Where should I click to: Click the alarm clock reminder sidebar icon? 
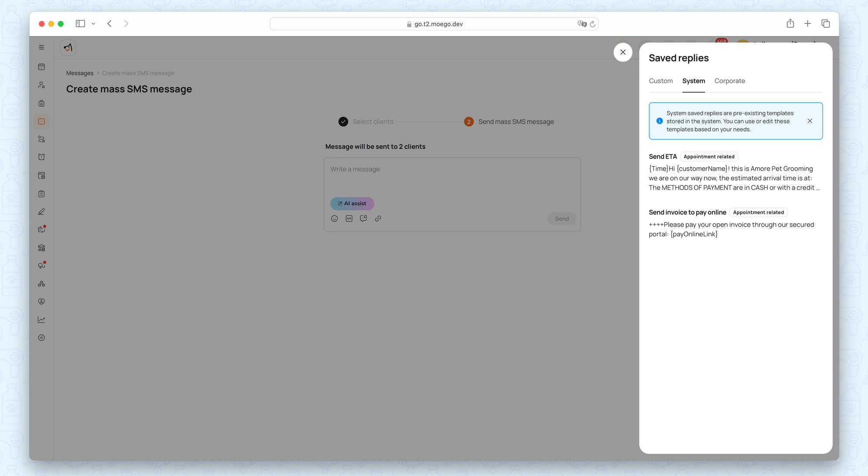point(42,157)
